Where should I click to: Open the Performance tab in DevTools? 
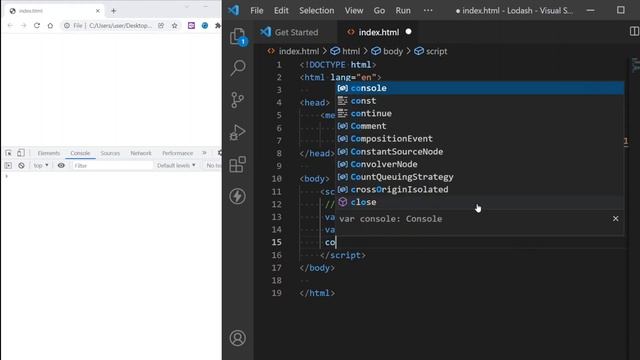pos(178,153)
